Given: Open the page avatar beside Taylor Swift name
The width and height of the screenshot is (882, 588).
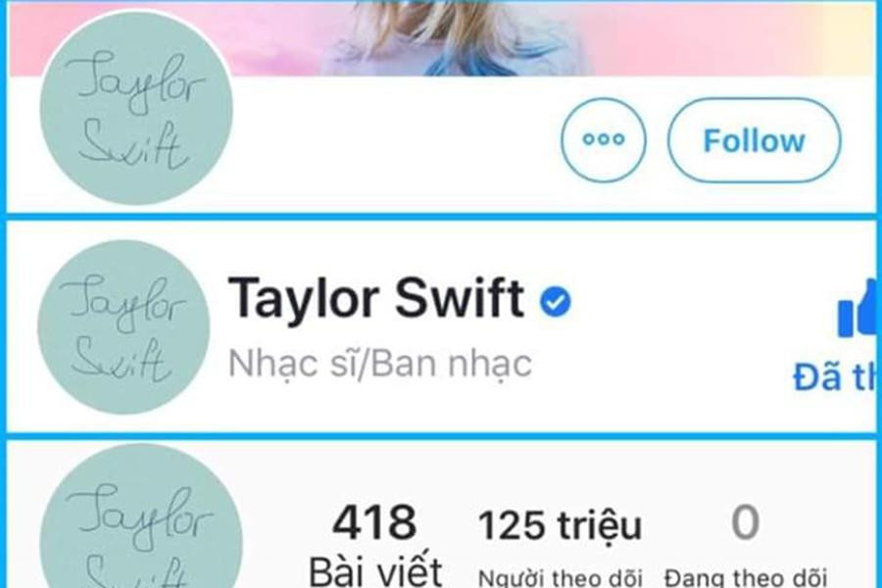Looking at the screenshot, I should point(123,327).
